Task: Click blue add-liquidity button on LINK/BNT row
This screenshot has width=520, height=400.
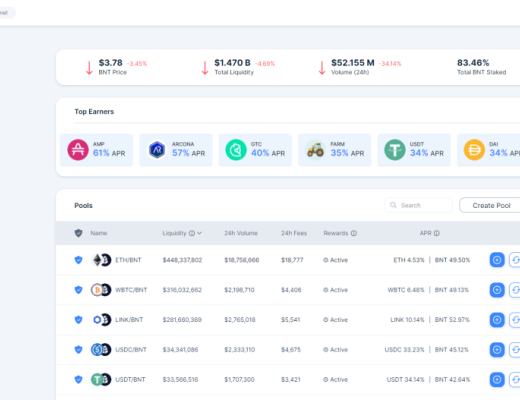Action: click(497, 320)
